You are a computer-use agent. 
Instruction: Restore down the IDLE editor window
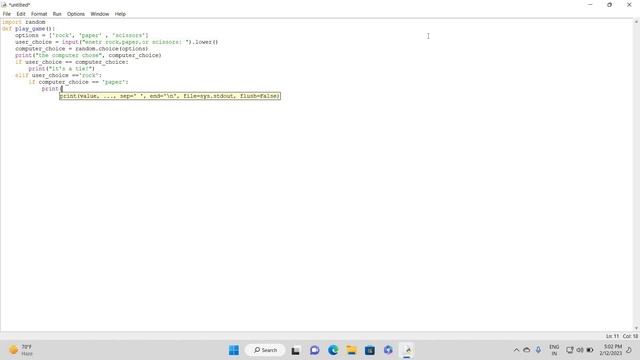tap(609, 5)
